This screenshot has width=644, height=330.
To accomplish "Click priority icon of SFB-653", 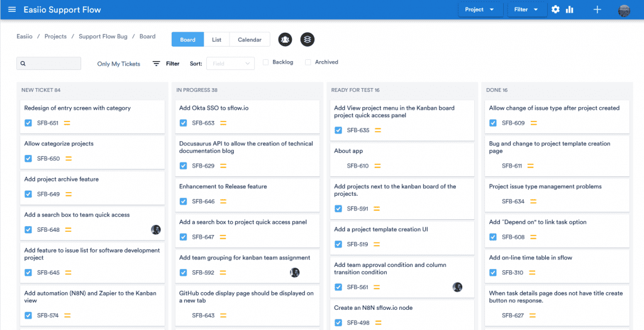I will tap(223, 123).
